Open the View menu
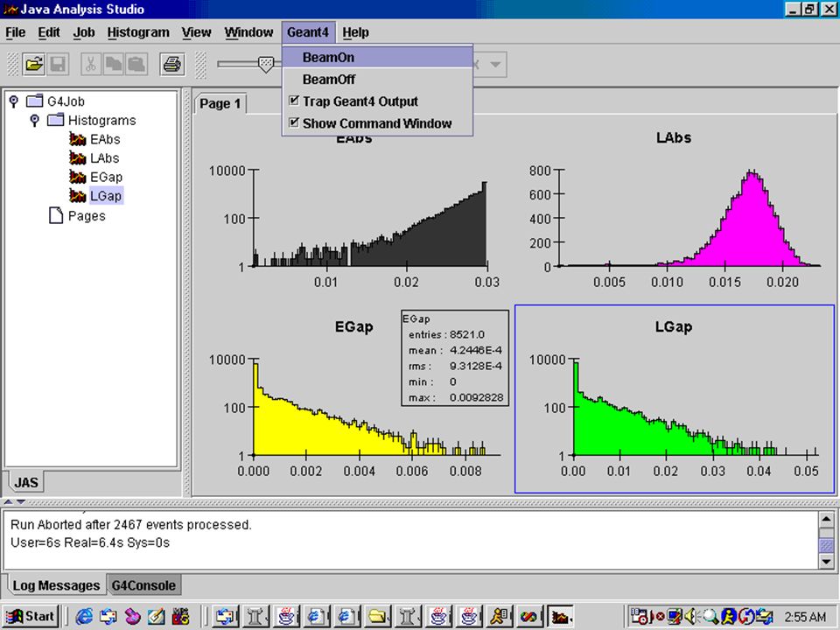The height and width of the screenshot is (630, 840). (196, 32)
